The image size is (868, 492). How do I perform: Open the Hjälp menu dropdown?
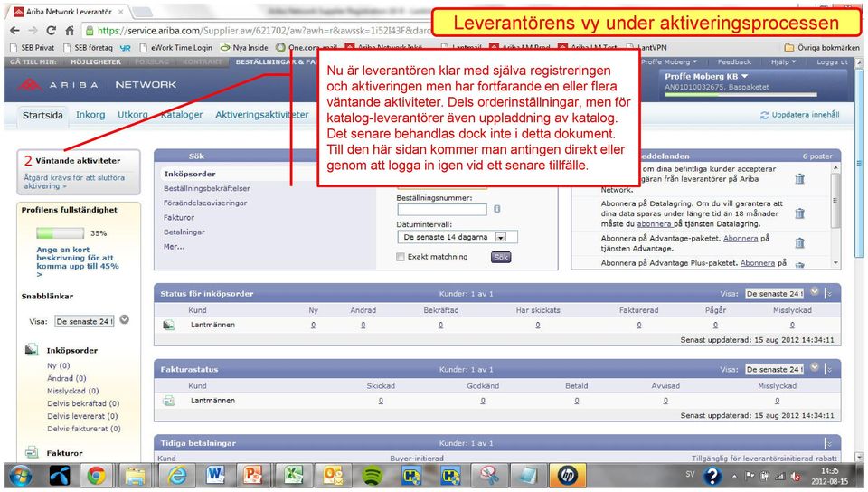783,62
